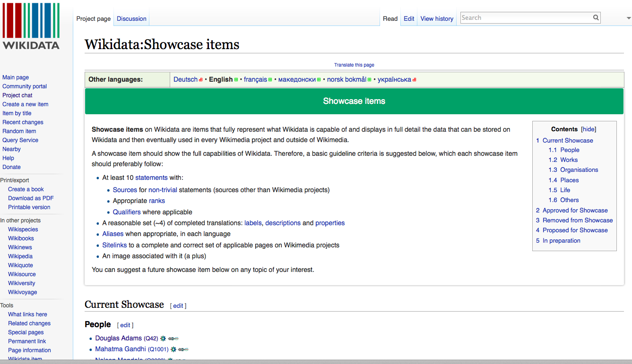Viewport: 632px width, 364px height.
Task: Open Item by title
Action: [17, 113]
